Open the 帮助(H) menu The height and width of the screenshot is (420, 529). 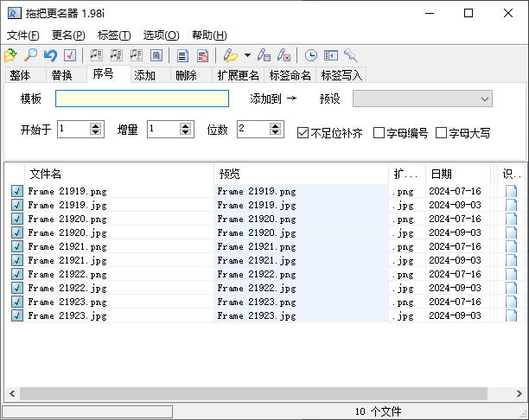[209, 35]
